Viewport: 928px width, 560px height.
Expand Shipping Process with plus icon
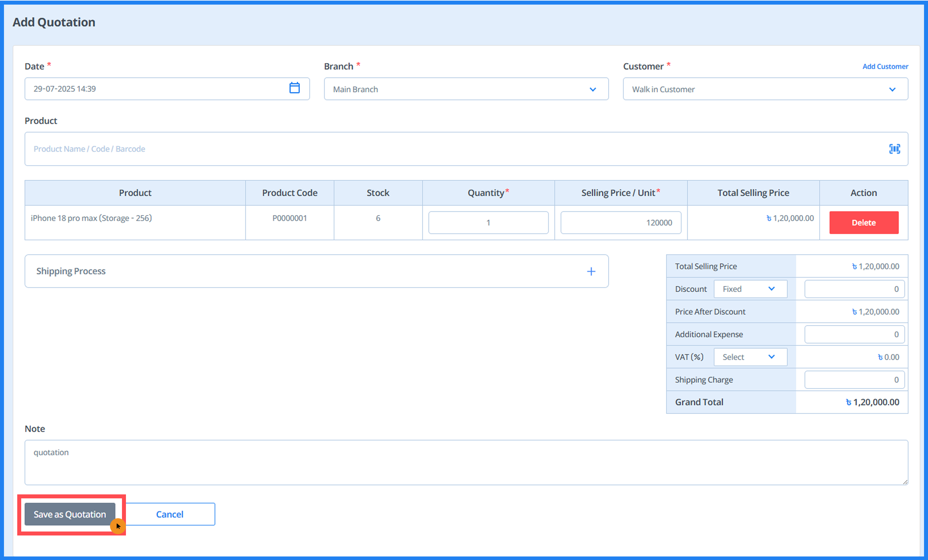point(591,271)
